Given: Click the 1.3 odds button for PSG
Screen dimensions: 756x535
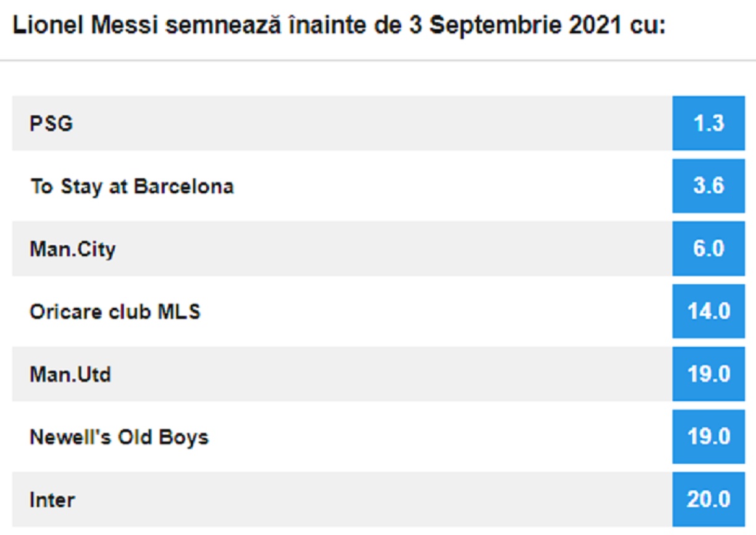Looking at the screenshot, I should click(x=706, y=122).
